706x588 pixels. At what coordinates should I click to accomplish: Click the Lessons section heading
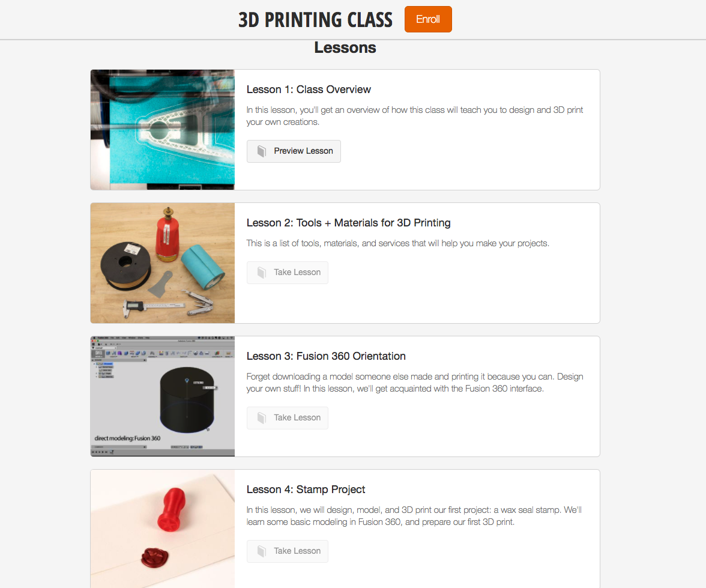point(345,47)
